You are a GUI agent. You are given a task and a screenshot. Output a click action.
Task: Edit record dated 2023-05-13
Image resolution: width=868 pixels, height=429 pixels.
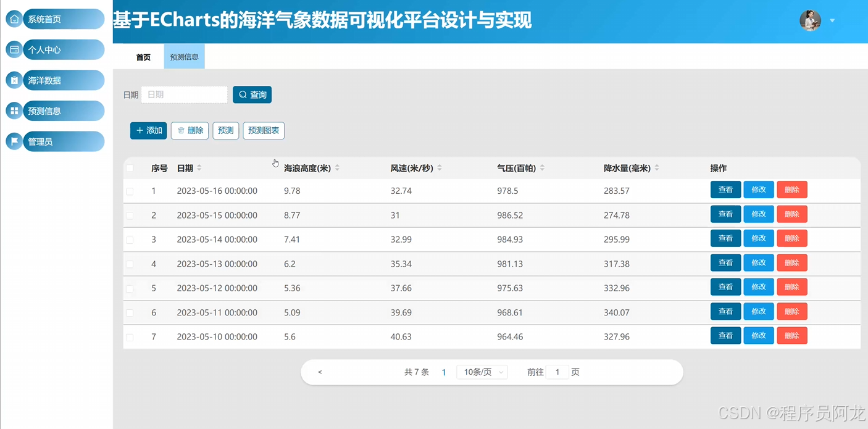pos(759,263)
